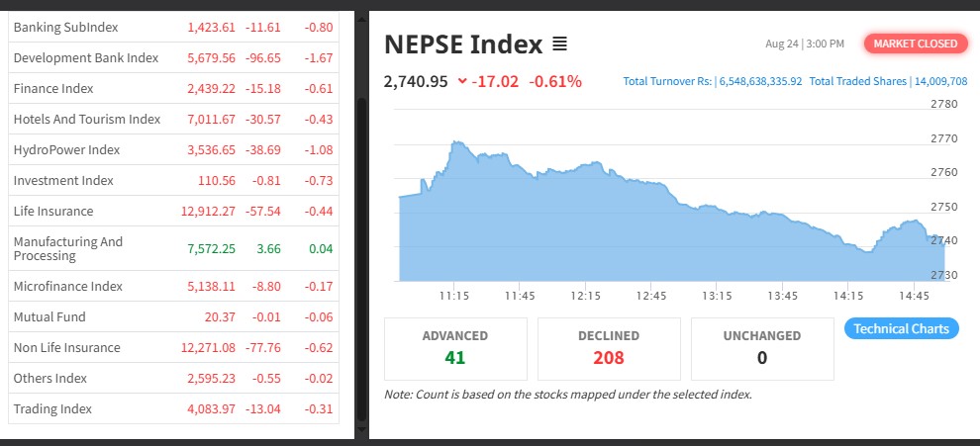Click the UNCHANGED count box
The height and width of the screenshot is (446, 980).
pyautogui.click(x=762, y=348)
